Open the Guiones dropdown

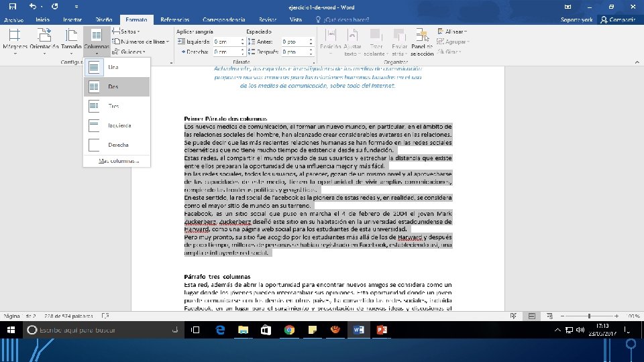129,52
